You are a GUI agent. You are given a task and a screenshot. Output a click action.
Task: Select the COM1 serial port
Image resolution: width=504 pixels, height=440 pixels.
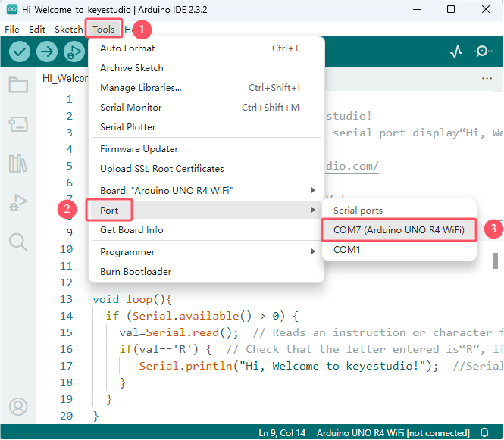point(399,250)
